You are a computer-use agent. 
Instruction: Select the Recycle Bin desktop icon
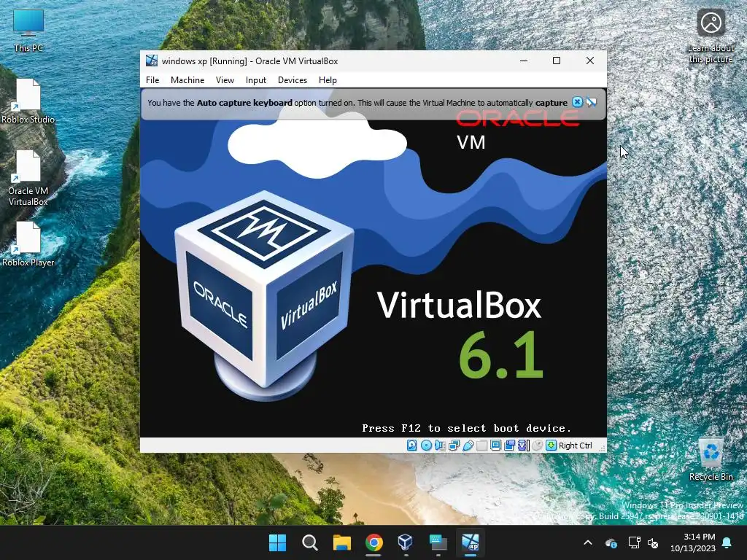(x=711, y=459)
